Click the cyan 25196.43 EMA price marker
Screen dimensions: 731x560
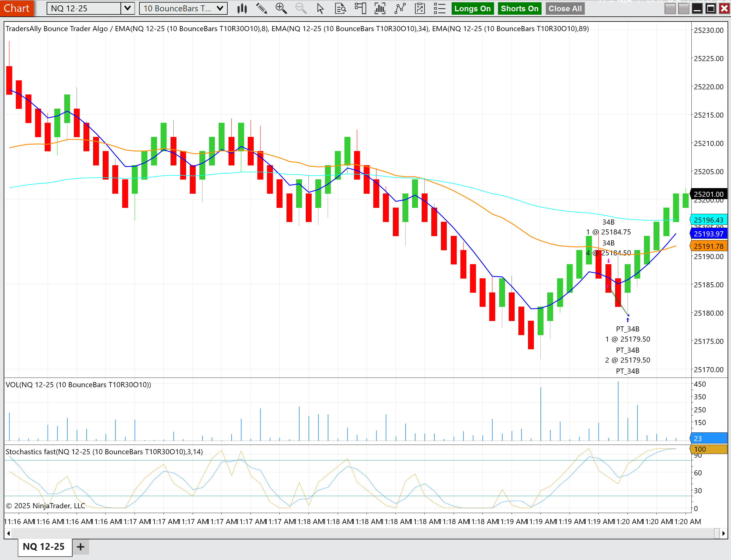tap(708, 220)
